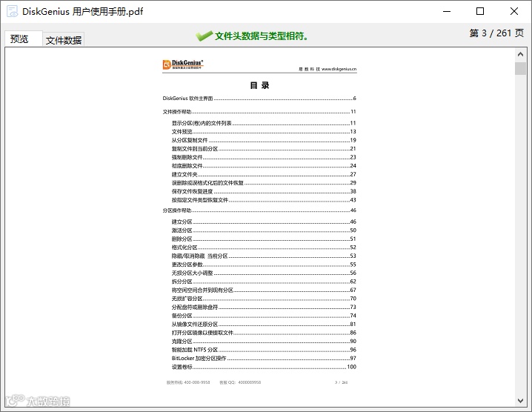Click the 按指定文件类型恢复文件 entry

click(x=264, y=200)
